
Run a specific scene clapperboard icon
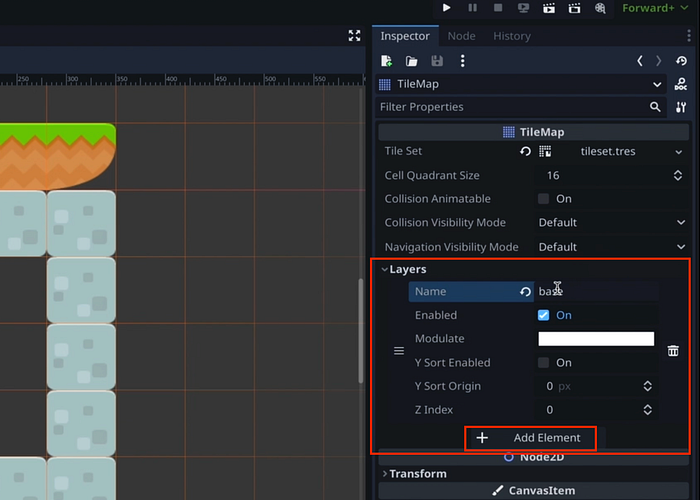click(x=574, y=8)
